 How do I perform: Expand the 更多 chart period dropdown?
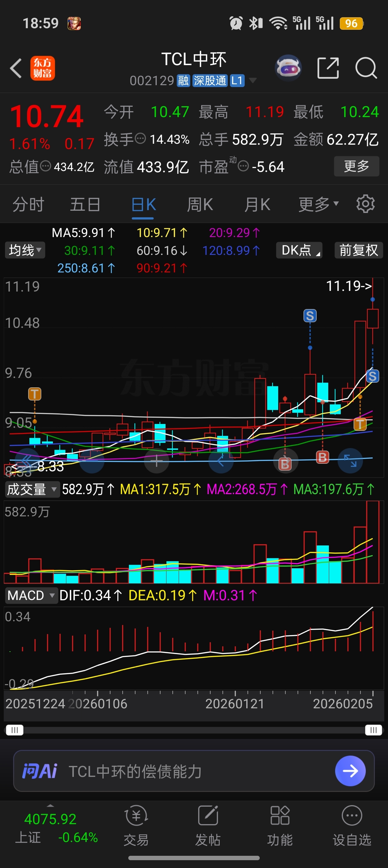pyautogui.click(x=319, y=204)
